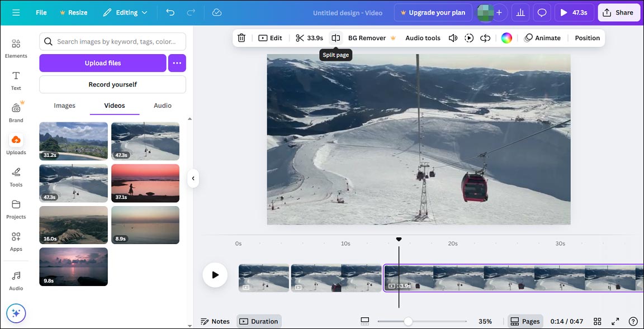Open the playback speed icon
Image resolution: width=644 pixels, height=329 pixels.
click(469, 38)
